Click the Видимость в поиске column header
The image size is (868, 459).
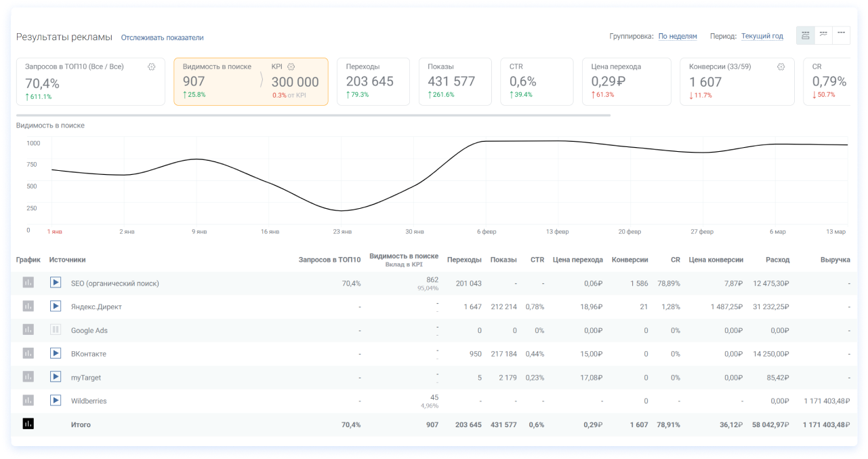pyautogui.click(x=404, y=256)
